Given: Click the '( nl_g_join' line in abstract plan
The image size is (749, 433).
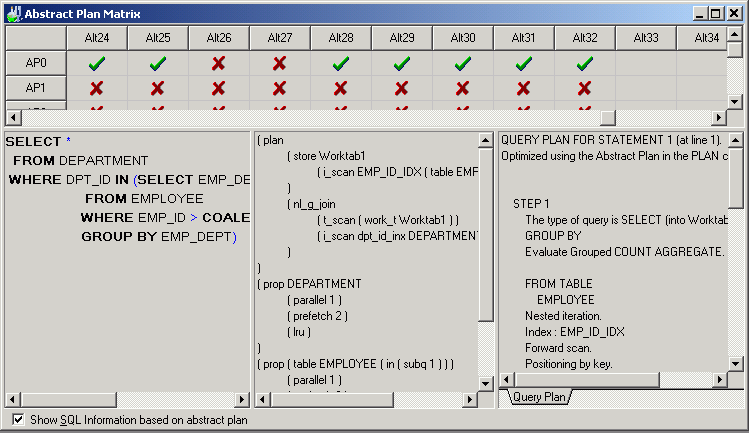Looking at the screenshot, I should coord(311,204).
